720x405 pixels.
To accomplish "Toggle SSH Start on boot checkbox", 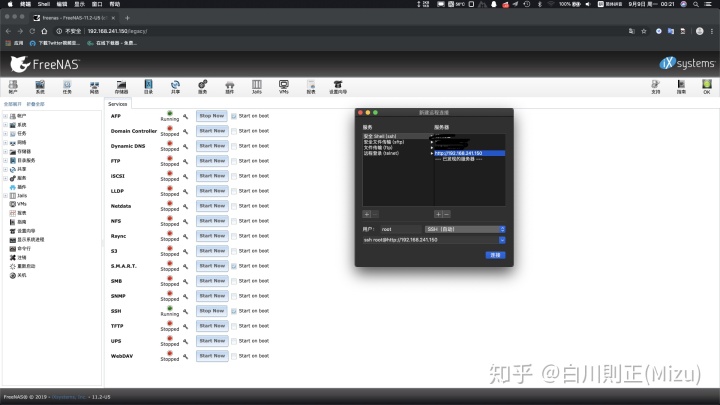I will 234,311.
